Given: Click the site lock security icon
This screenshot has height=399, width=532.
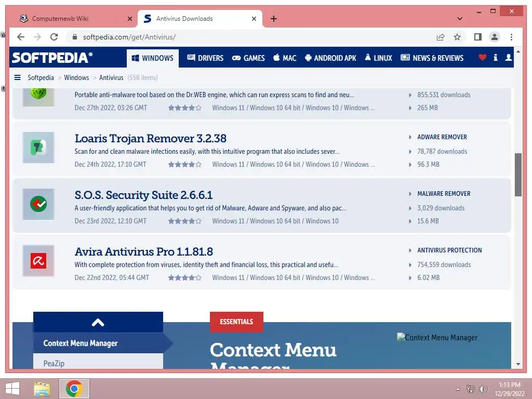Looking at the screenshot, I should click(75, 37).
